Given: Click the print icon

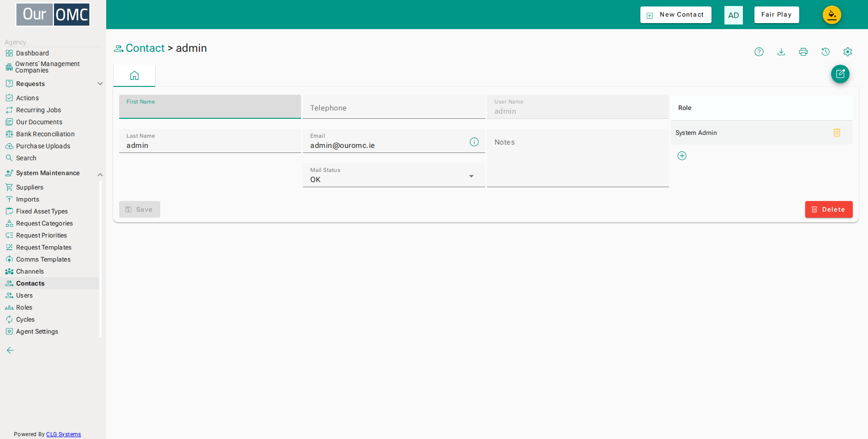Looking at the screenshot, I should tap(803, 52).
